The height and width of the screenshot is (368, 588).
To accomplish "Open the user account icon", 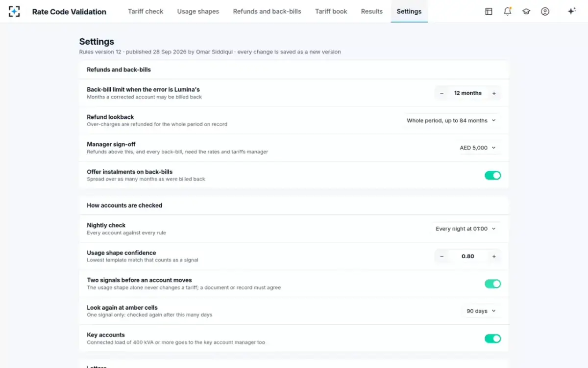I will 545,11.
